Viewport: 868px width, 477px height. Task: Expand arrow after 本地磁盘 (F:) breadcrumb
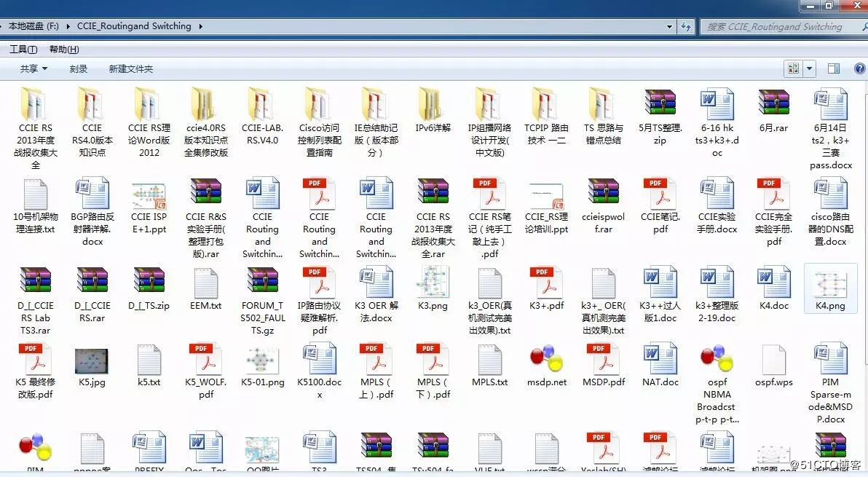pos(68,26)
